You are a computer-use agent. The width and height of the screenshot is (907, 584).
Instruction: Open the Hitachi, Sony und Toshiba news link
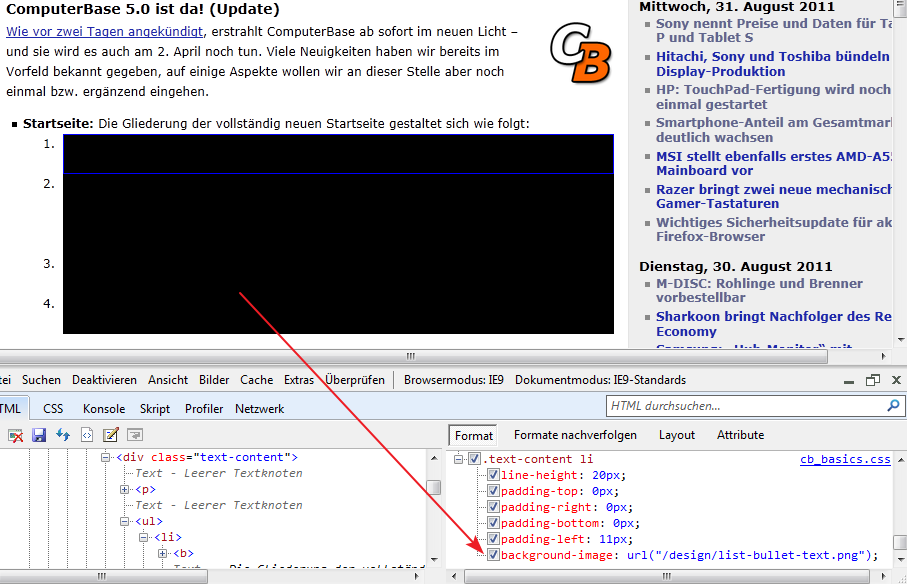(x=773, y=64)
